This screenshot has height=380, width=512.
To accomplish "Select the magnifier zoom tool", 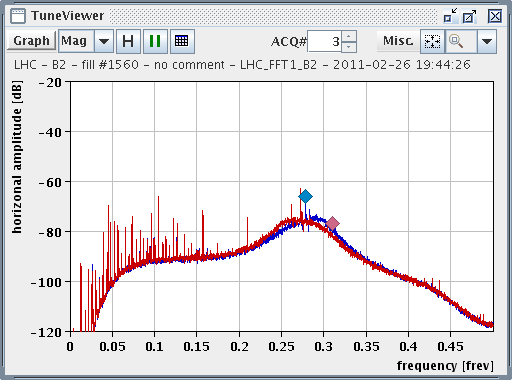I will coord(461,41).
